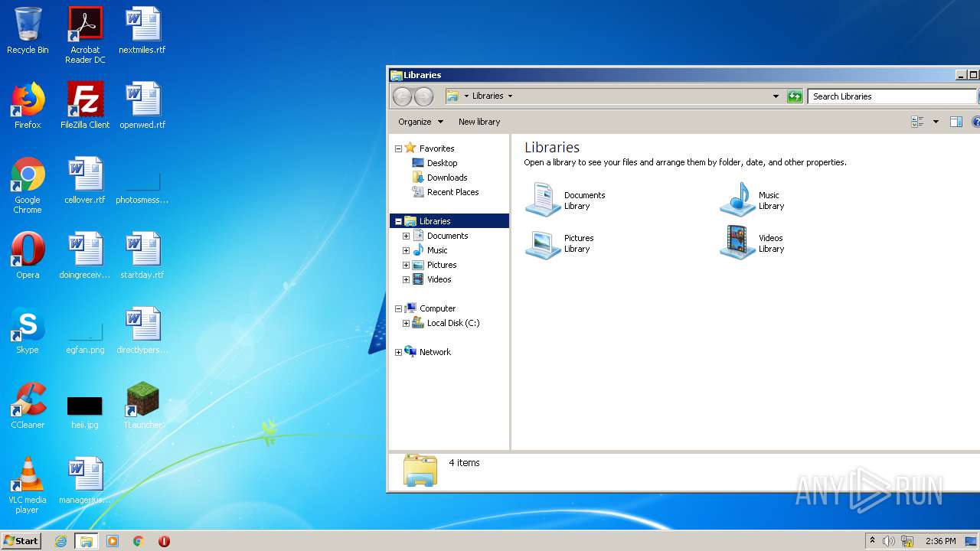Select heii.jpg image thumbnail

[85, 412]
